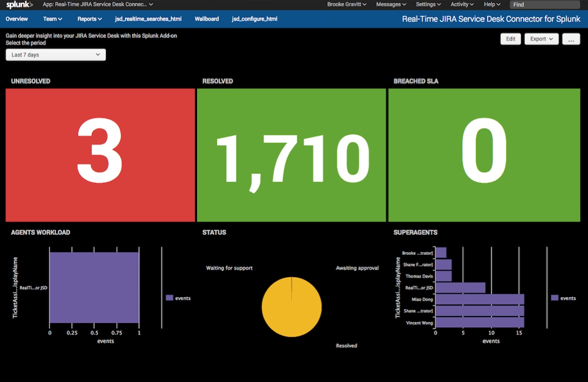Click the Brooke ...trator bar in Superagents
588x382 pixels.
pyautogui.click(x=441, y=253)
